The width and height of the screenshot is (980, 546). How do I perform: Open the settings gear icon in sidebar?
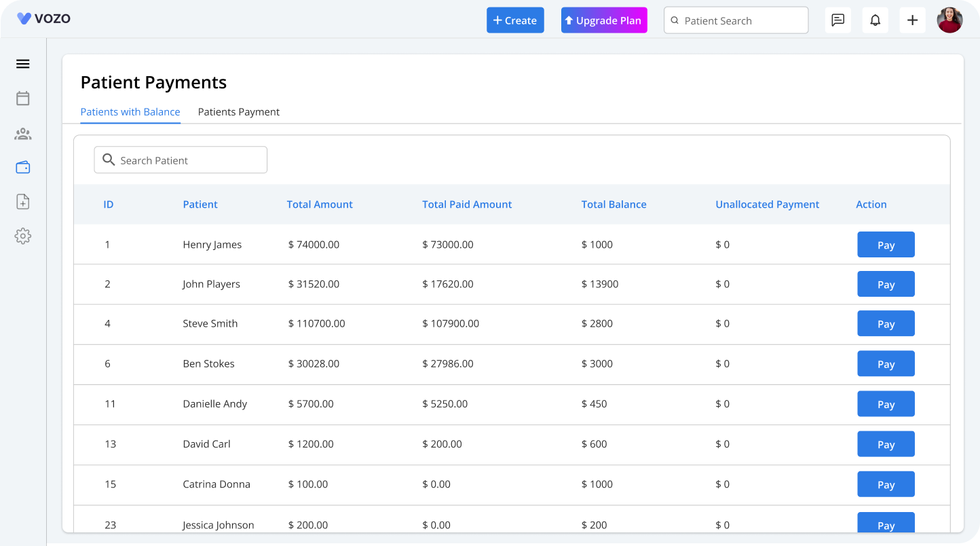[x=23, y=236]
